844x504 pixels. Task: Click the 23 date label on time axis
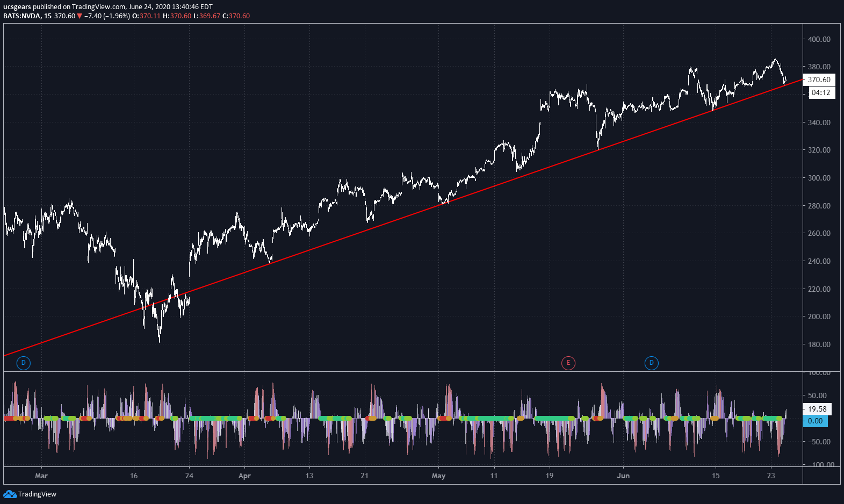tap(771, 476)
